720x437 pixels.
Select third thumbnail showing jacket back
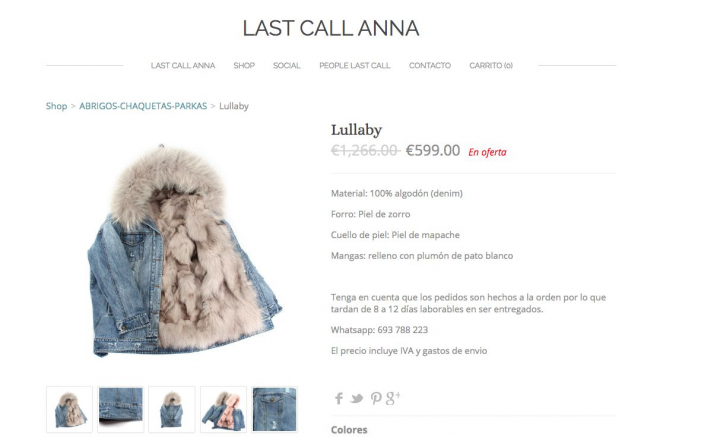click(x=172, y=409)
